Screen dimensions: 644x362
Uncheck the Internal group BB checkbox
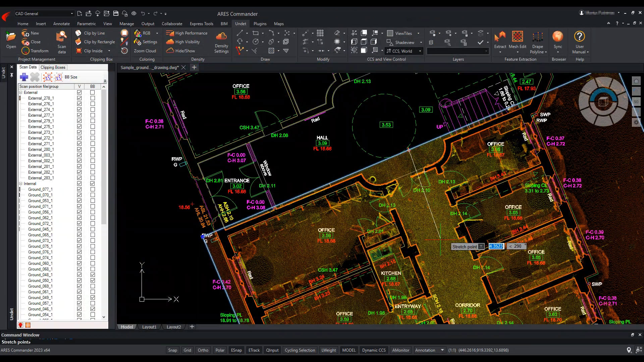coord(93,184)
